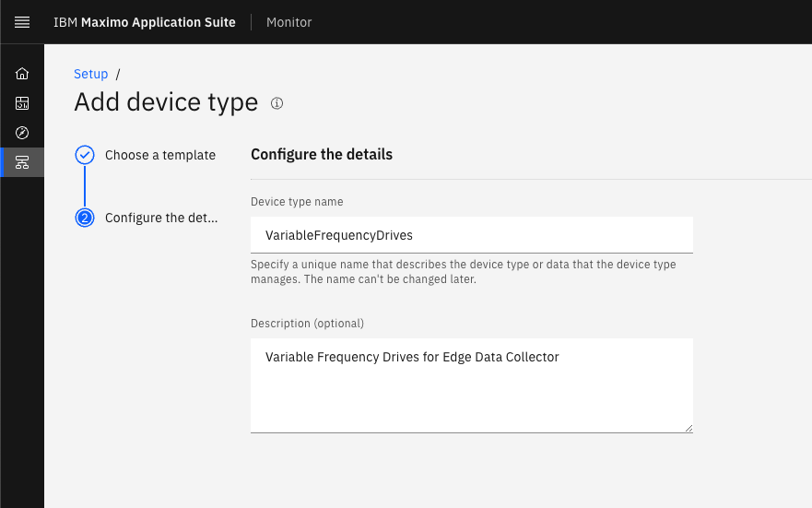This screenshot has width=812, height=508.
Task: Click the Configure the details heading
Action: click(x=322, y=154)
